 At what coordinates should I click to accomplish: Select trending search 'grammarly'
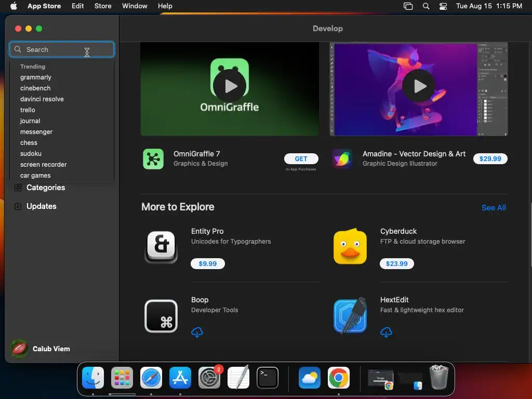coord(36,77)
